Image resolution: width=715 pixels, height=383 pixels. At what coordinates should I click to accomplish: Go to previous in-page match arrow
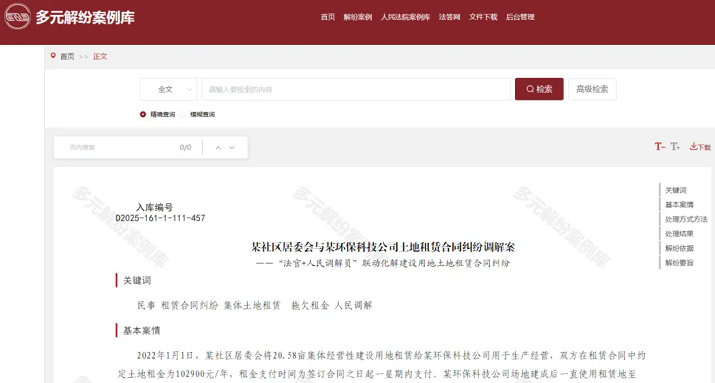[x=218, y=147]
